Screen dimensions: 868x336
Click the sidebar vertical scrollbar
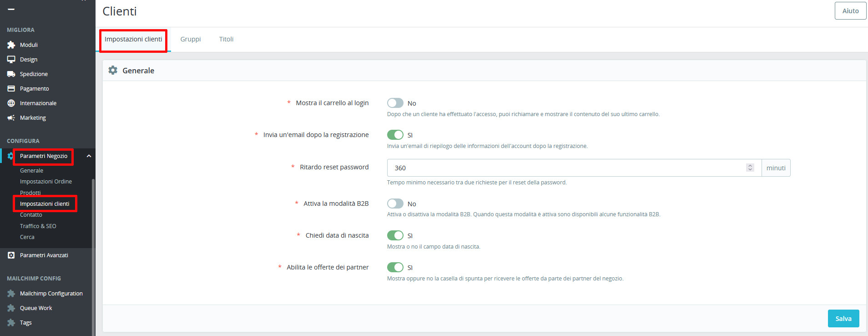click(93, 257)
